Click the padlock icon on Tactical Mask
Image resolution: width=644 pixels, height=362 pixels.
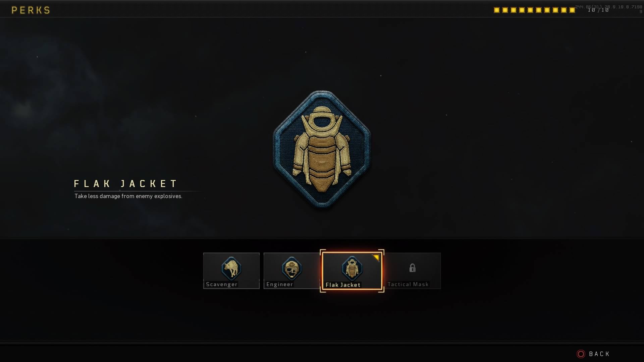coord(413,268)
